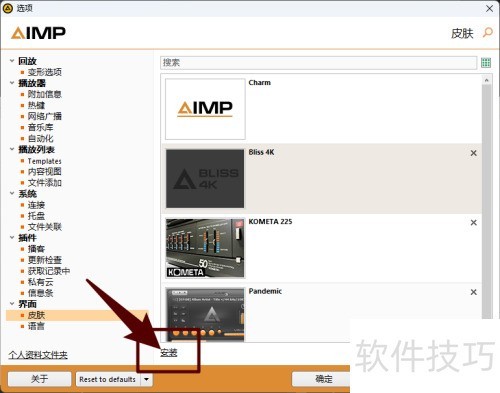
Task: Open Templates settings page
Action: [44, 161]
